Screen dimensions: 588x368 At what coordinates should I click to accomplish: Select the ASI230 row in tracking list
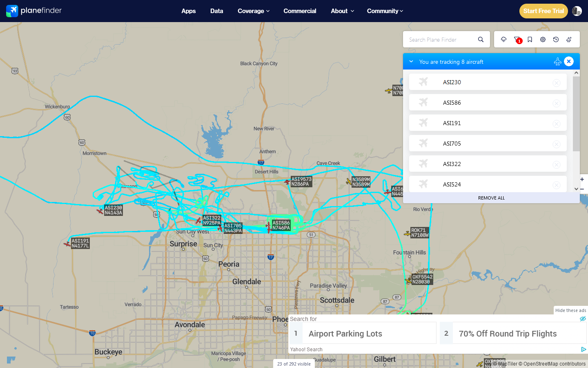(x=488, y=82)
